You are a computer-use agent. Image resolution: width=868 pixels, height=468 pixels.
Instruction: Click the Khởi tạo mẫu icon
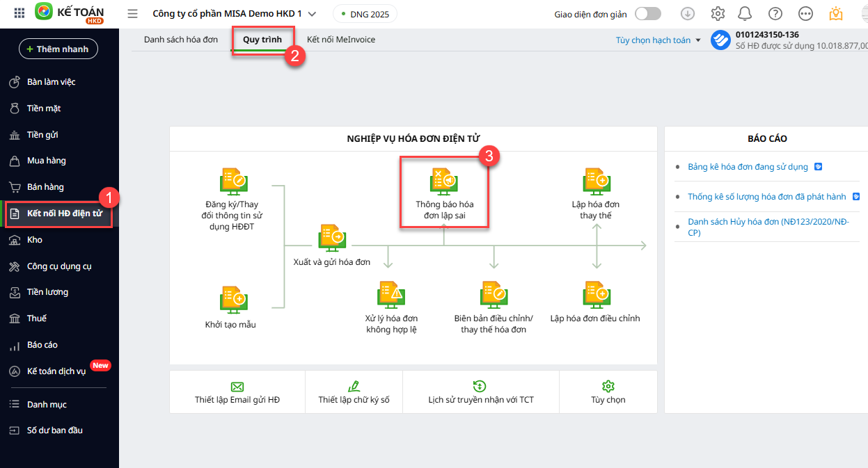tap(233, 299)
